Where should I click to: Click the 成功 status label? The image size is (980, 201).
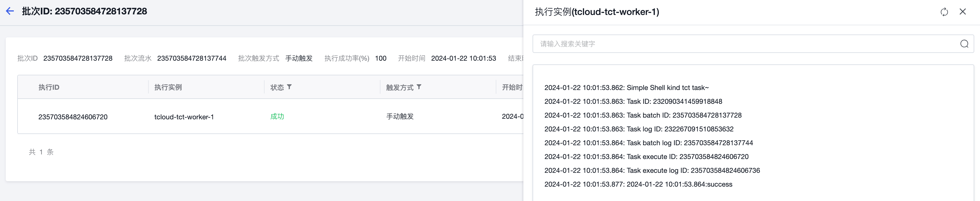pos(277,116)
